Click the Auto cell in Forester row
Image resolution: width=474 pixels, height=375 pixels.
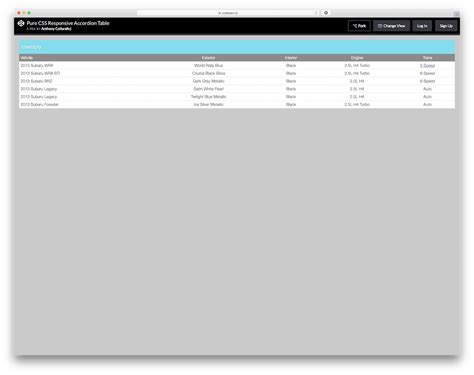coord(427,104)
